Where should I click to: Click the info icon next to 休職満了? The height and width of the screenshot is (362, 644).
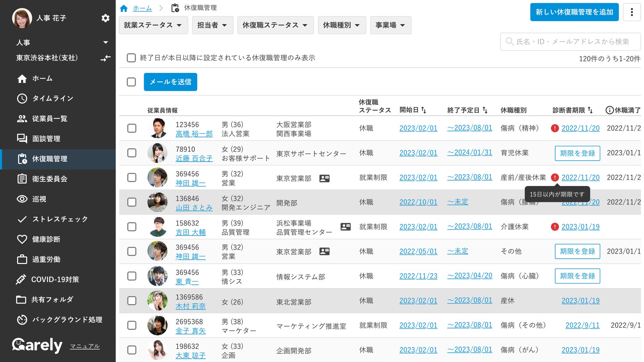coord(609,110)
